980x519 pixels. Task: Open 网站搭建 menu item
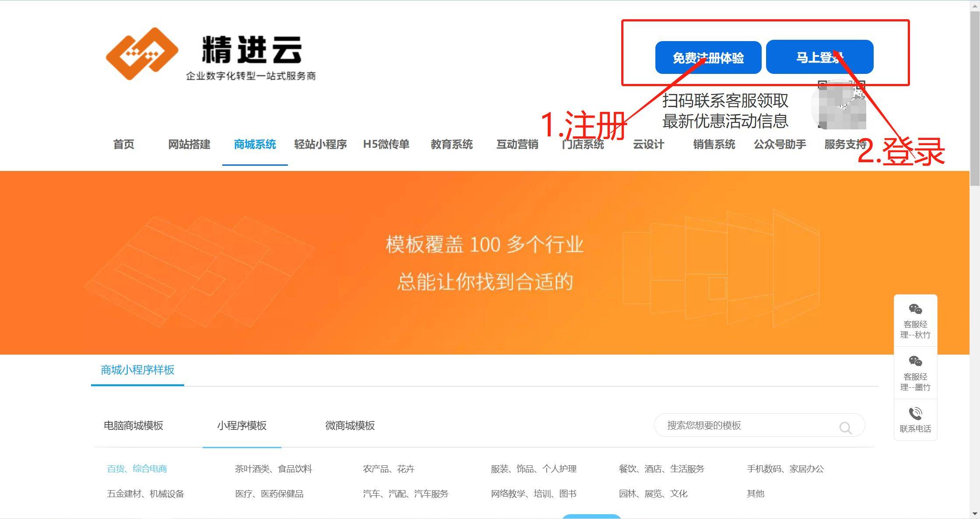189,144
